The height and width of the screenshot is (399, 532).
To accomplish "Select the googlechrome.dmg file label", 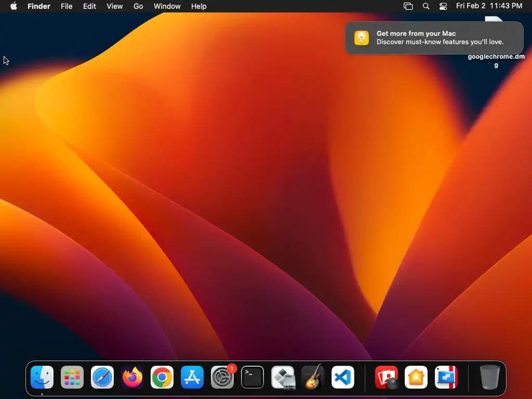I will 496,61.
